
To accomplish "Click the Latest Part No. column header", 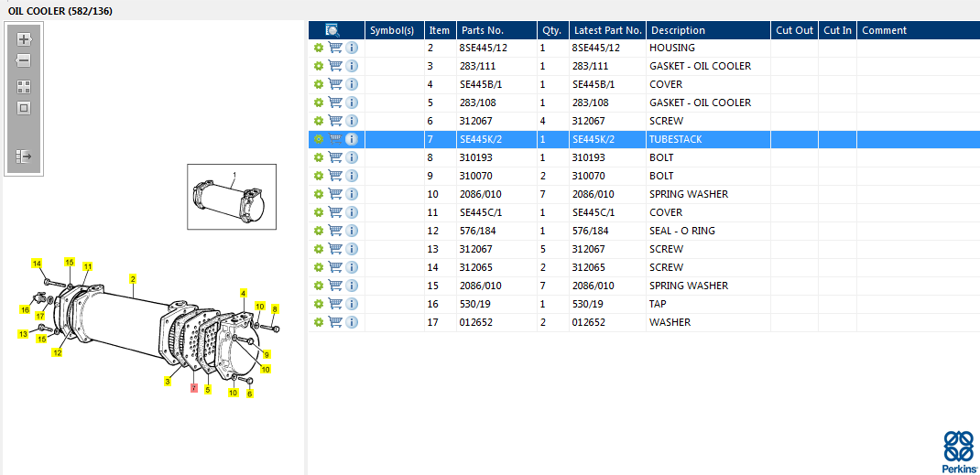I will [x=607, y=30].
